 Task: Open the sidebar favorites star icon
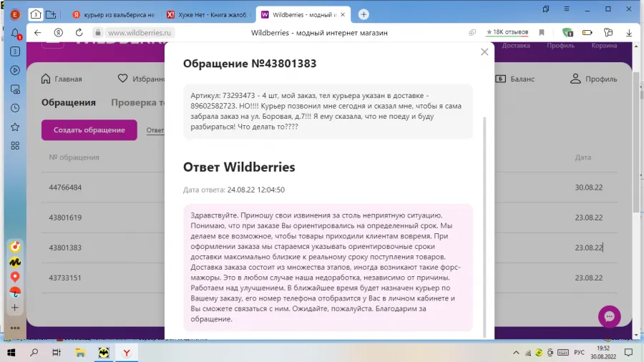pos(15,127)
